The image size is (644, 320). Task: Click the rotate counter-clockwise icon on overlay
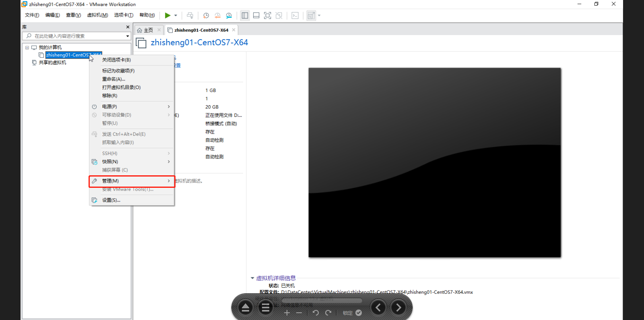(x=316, y=313)
